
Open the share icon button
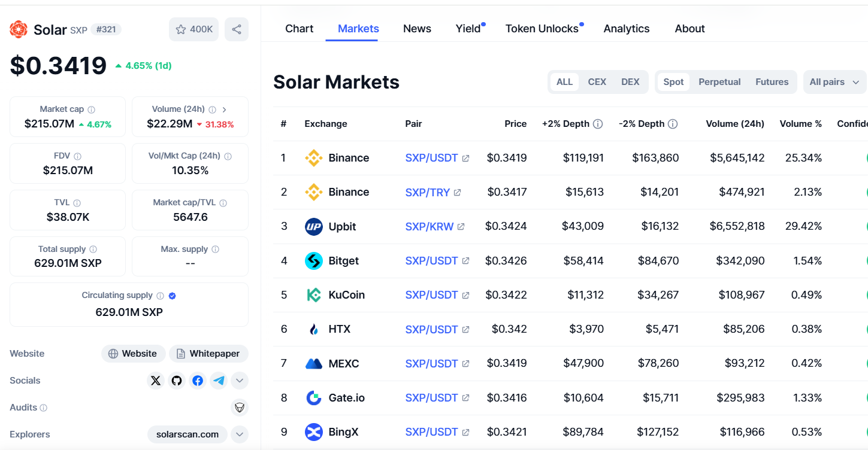(237, 29)
